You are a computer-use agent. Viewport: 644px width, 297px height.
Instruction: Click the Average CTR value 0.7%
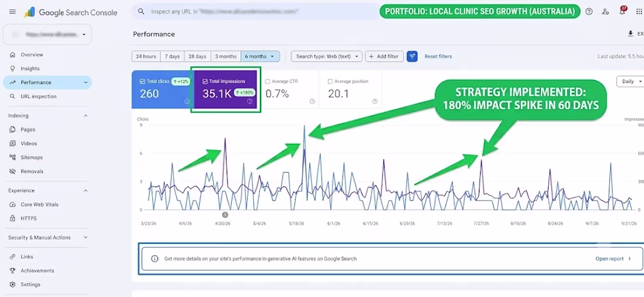[278, 94]
